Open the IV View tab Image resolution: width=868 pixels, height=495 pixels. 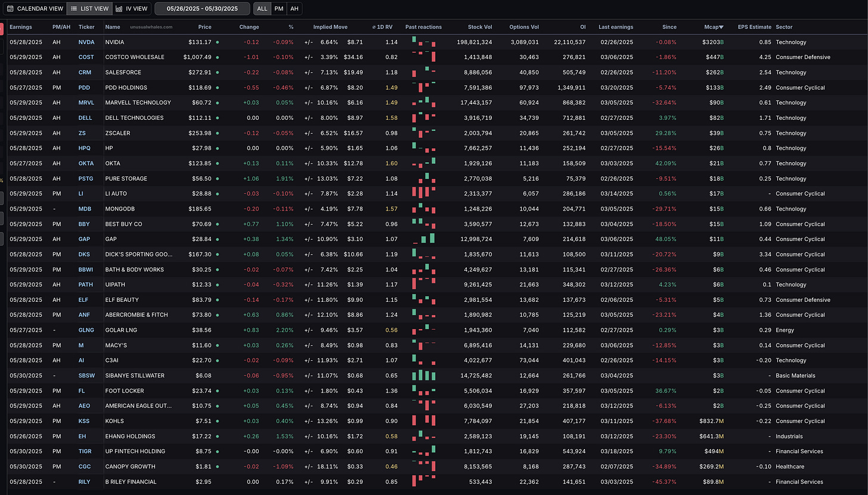[x=132, y=9]
